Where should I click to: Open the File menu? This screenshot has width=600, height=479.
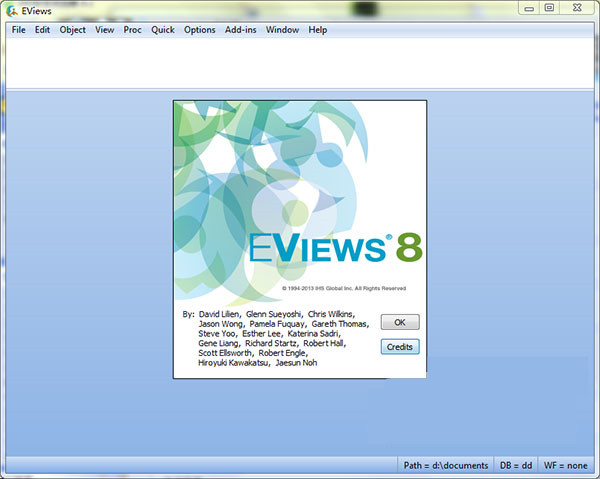(x=18, y=30)
